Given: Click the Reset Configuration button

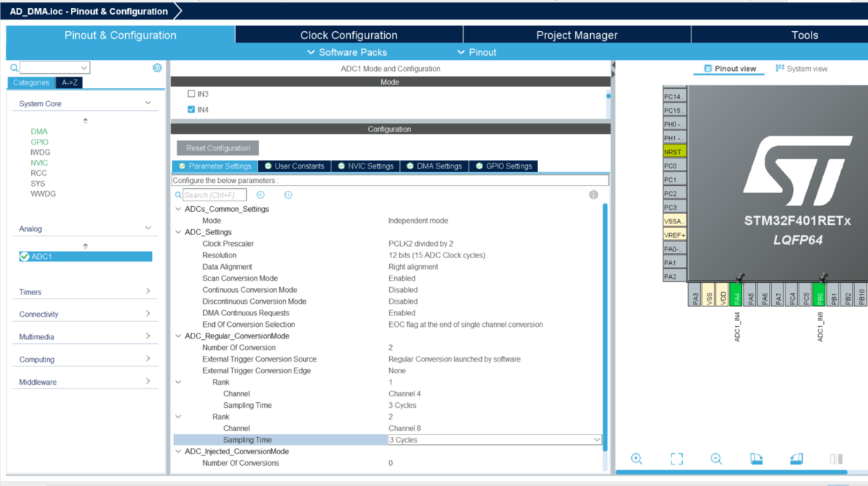Looking at the screenshot, I should coord(218,148).
